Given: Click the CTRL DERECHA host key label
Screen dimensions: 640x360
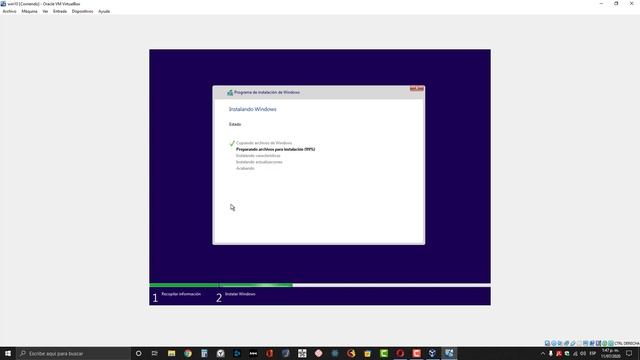Looking at the screenshot, I should pyautogui.click(x=627, y=343).
